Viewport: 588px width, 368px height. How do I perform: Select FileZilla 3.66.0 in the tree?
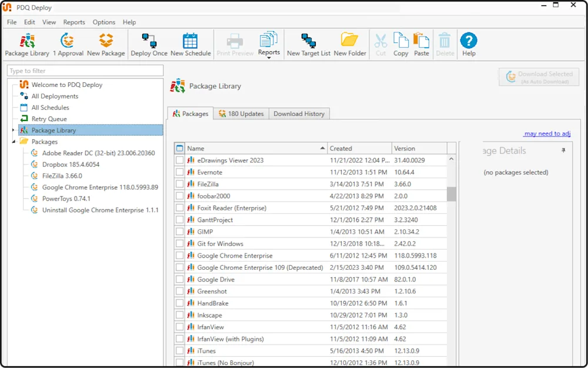click(x=62, y=176)
